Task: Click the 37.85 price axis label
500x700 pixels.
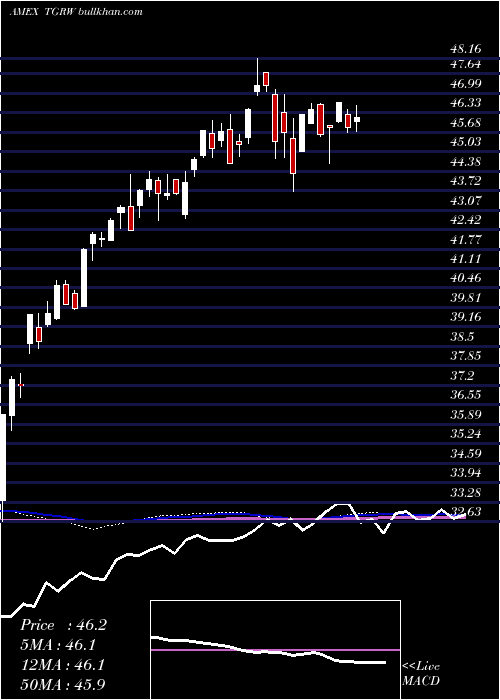Action: click(465, 356)
